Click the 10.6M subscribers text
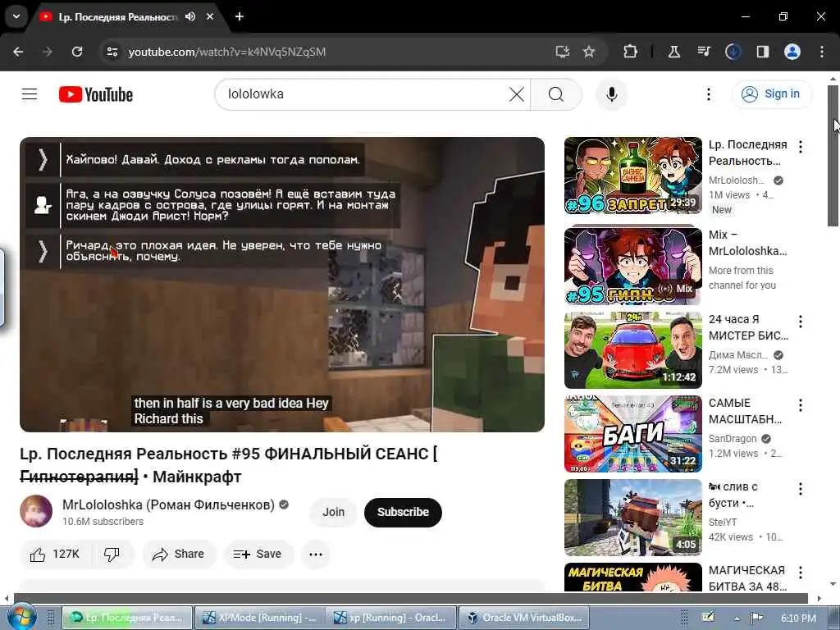840x630 pixels. 103,521
